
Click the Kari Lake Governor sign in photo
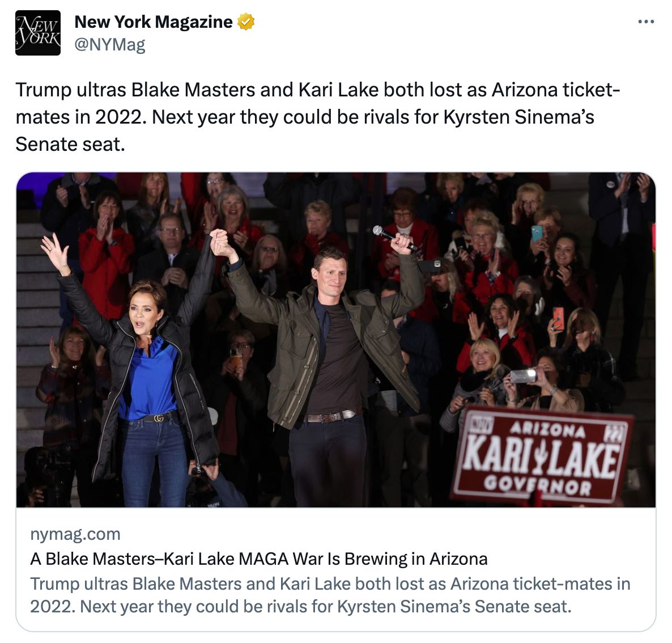point(541,456)
